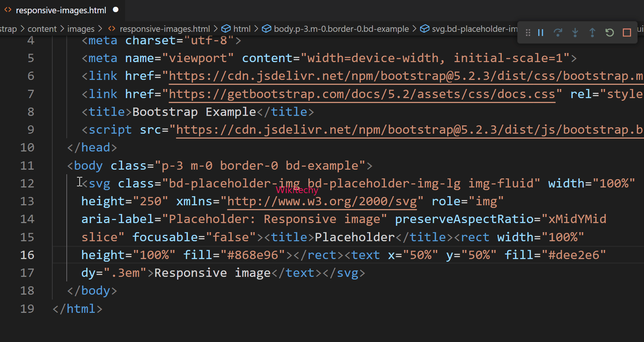Expand the body.p-3.m-0 breadcrumb entry

[341, 28]
